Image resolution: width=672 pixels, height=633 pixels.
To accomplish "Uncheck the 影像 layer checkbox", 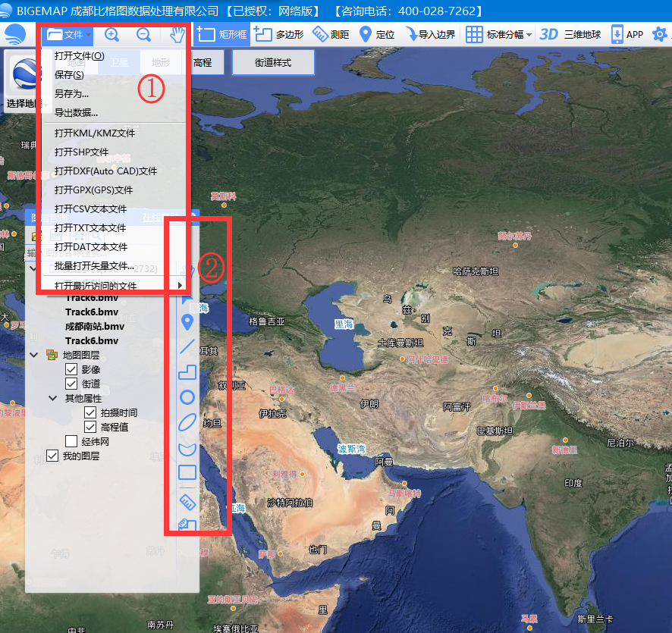I will tap(71, 369).
